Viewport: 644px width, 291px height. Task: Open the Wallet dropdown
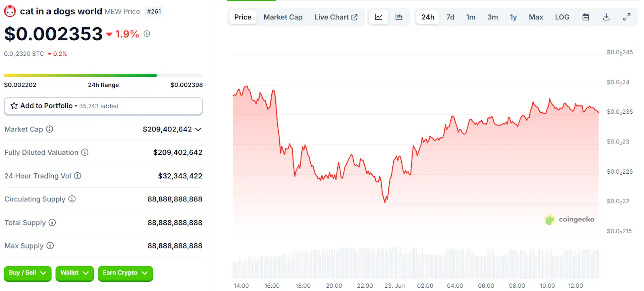click(x=74, y=273)
